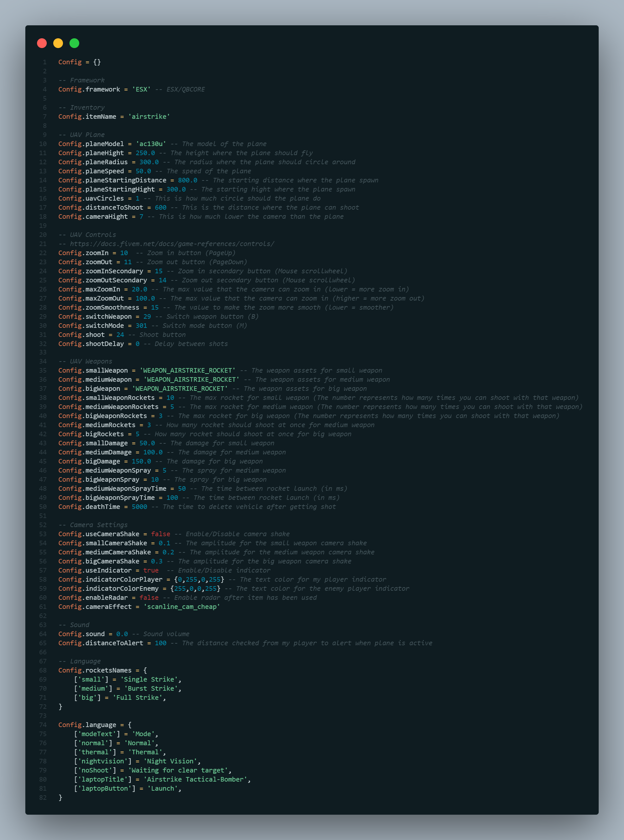Click the 'Airstrike Tactical-Bomber' string
This screenshot has height=840, width=624.
coord(195,779)
